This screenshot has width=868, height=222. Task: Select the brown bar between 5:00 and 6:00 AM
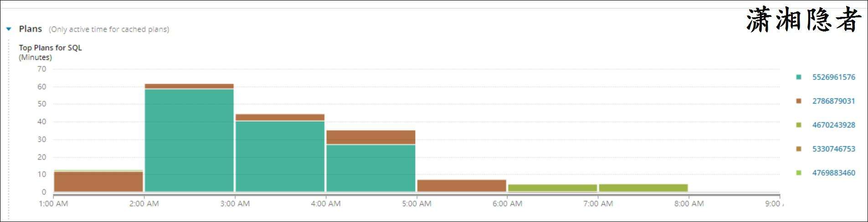[x=462, y=186]
